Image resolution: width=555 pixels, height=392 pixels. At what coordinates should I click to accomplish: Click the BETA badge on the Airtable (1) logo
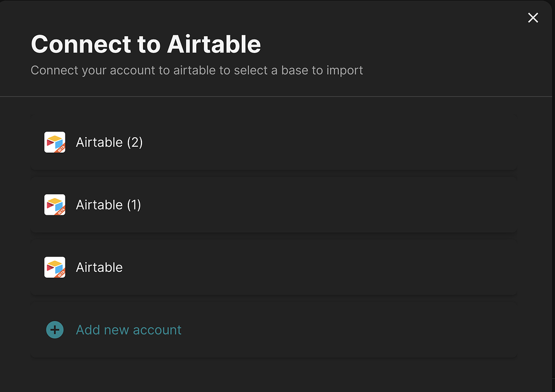point(61,211)
